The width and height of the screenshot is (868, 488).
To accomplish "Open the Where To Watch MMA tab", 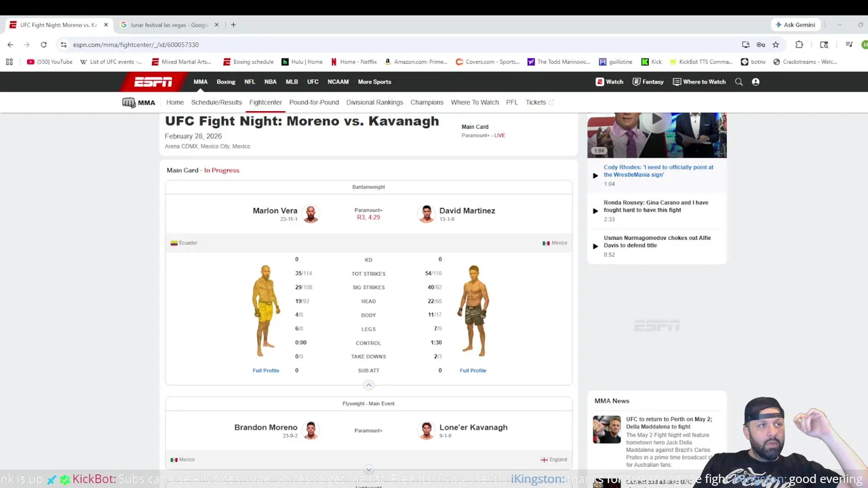I will 475,102.
